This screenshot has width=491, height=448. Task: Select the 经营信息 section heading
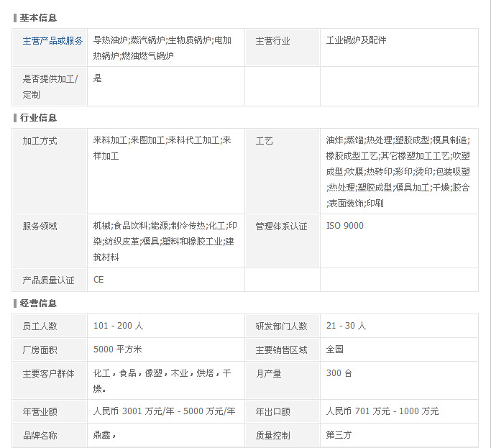pyautogui.click(x=38, y=303)
